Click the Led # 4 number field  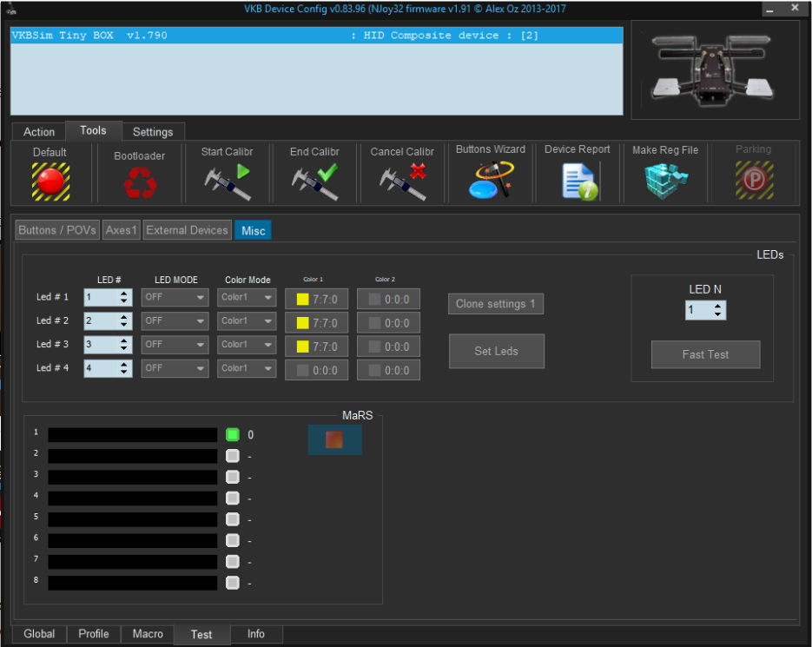click(109, 368)
